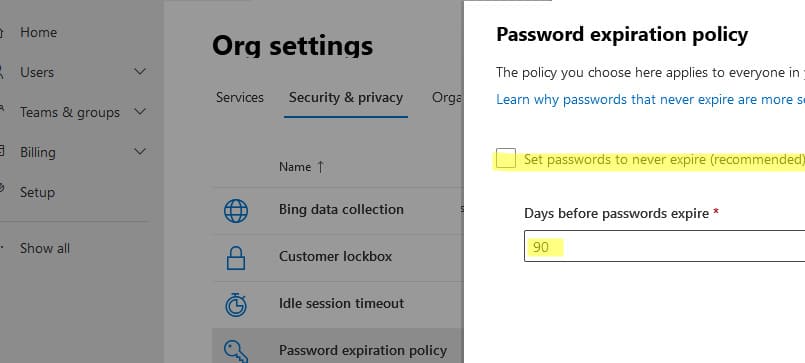Screen dimensions: 805x363
Task: Open Setup in the left navigation
Action: [x=37, y=193]
